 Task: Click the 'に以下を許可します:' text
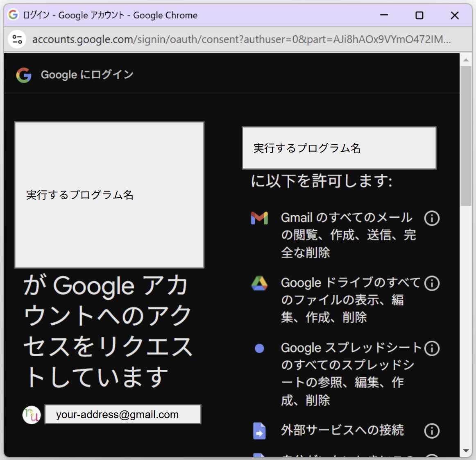tap(322, 181)
